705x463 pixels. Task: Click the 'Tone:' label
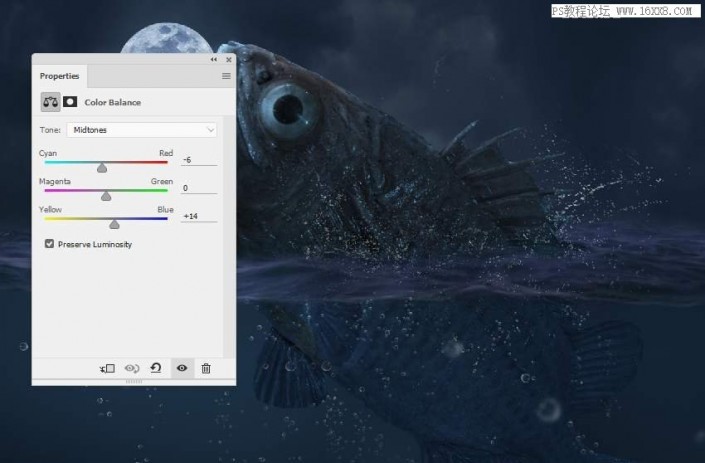50,130
